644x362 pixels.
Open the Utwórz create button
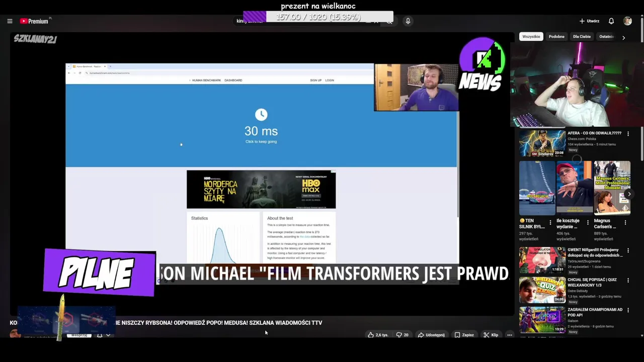click(x=589, y=21)
